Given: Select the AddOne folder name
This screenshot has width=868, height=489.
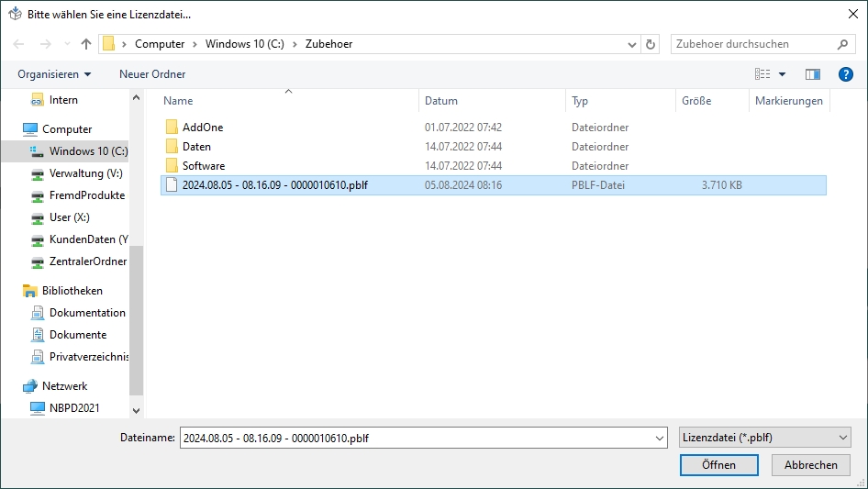Looking at the screenshot, I should coord(203,128).
